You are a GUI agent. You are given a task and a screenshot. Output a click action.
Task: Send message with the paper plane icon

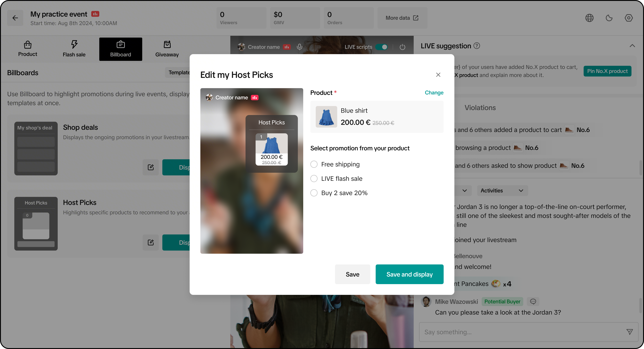[x=630, y=332]
